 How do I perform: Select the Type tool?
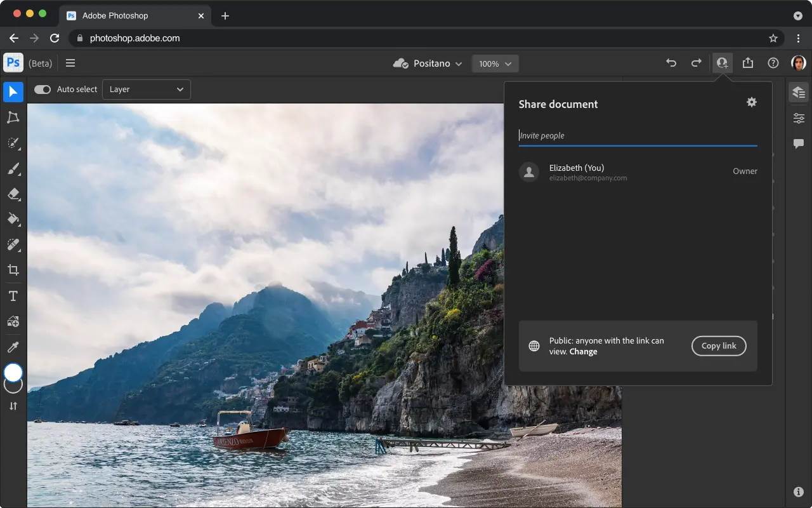point(13,295)
